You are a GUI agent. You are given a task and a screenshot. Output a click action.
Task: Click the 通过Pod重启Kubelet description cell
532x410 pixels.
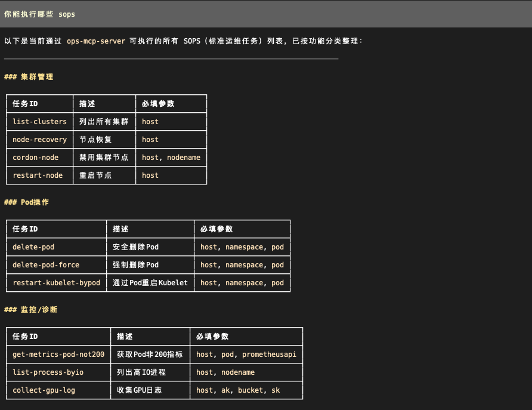[x=150, y=283]
